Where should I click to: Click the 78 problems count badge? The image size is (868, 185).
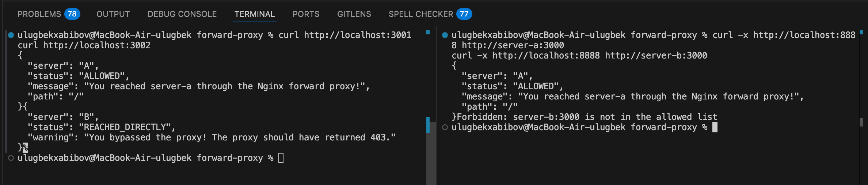pyautogui.click(x=72, y=14)
